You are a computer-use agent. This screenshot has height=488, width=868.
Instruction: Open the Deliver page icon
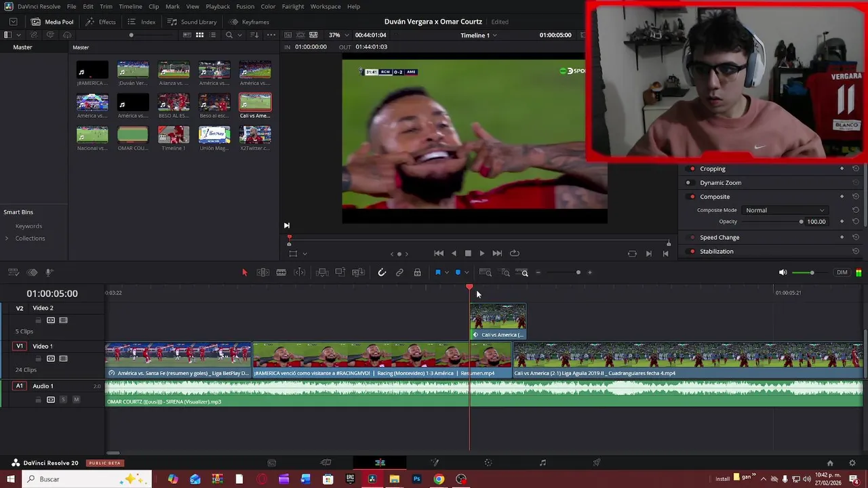tap(597, 463)
